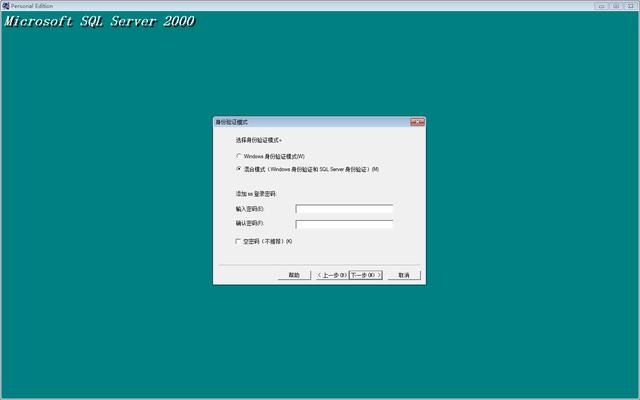
Task: Maximize the Personal Edition window
Action: (x=616, y=6)
